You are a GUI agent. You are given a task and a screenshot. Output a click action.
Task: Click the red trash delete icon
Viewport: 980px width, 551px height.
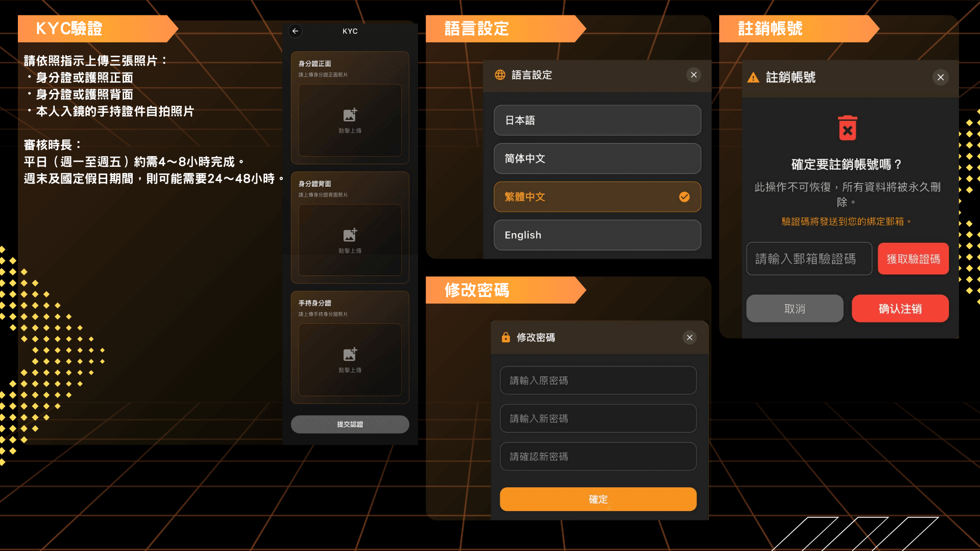point(847,128)
